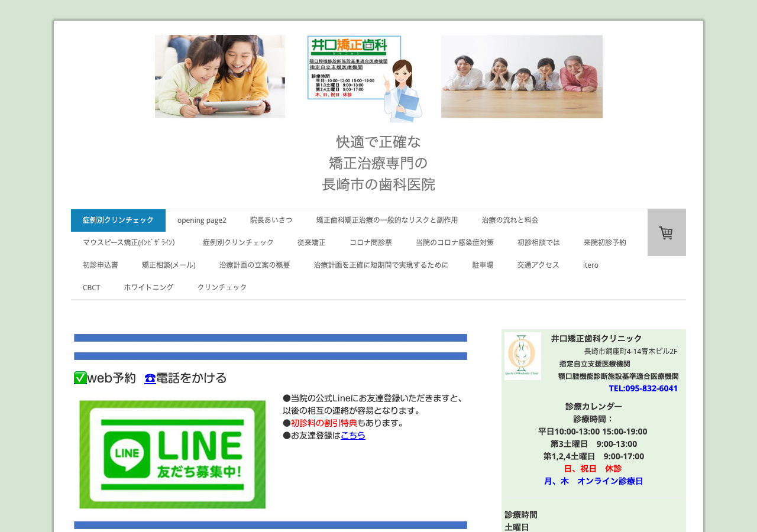Open マウスピース矯正(インビザライン) page
The image size is (757, 532).
click(x=131, y=242)
